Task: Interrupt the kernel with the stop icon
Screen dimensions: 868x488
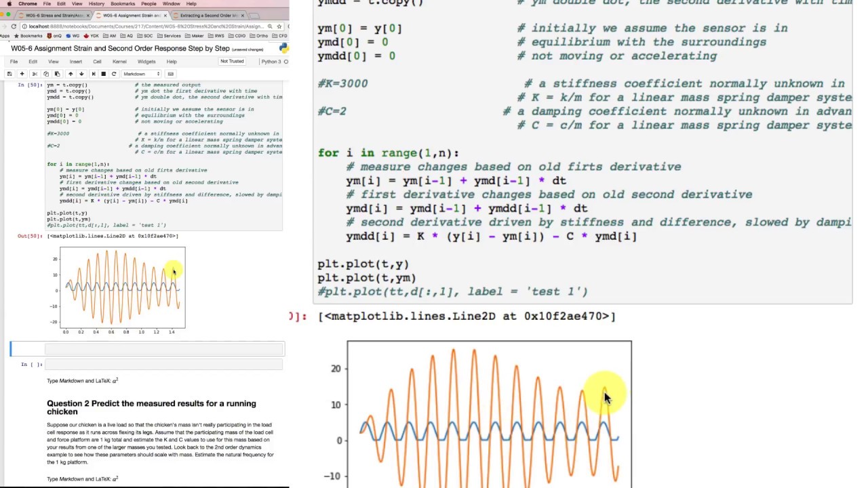Action: pyautogui.click(x=103, y=74)
